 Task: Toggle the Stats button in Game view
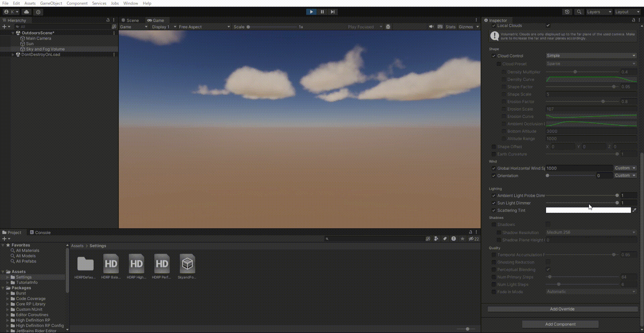click(450, 27)
